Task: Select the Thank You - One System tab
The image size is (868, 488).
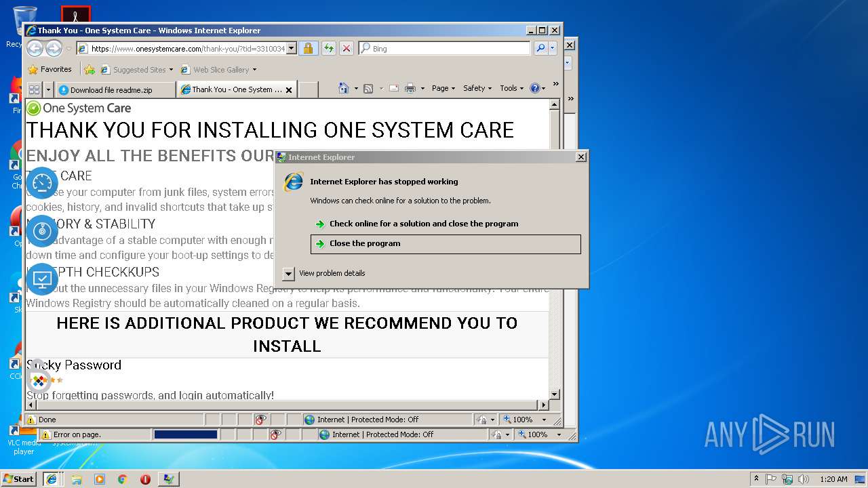Action: [237, 89]
